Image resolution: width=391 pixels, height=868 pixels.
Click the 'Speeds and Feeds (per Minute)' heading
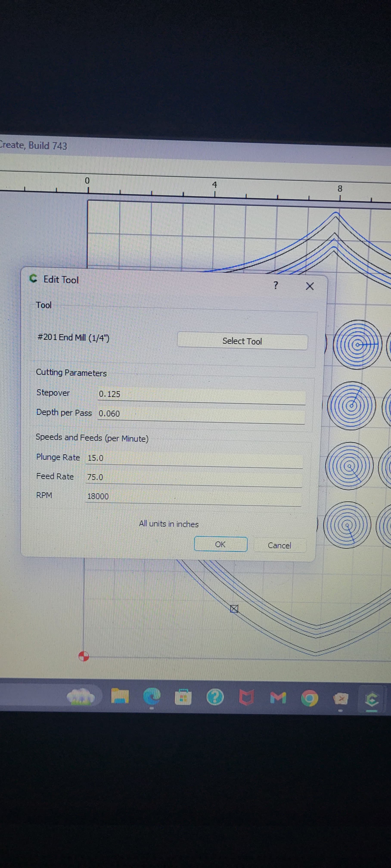coord(92,438)
